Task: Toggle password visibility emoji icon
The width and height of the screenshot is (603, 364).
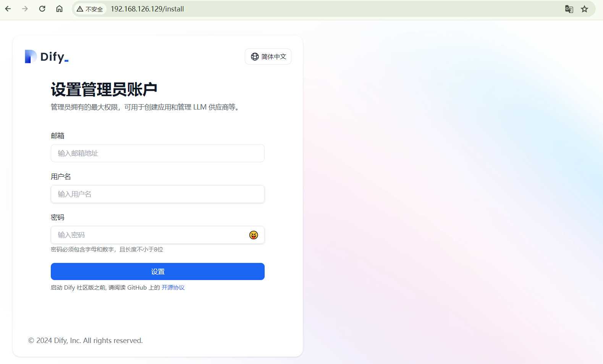Action: pos(254,235)
